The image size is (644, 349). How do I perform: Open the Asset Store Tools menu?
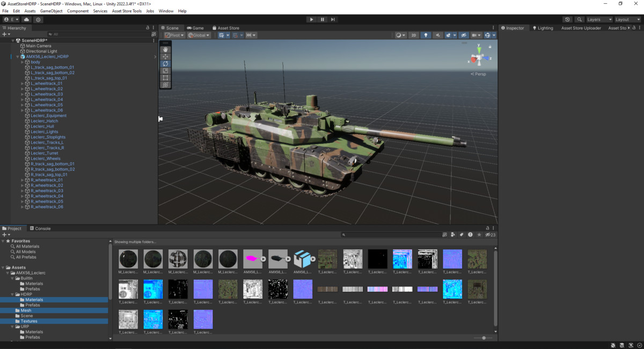pyautogui.click(x=127, y=11)
